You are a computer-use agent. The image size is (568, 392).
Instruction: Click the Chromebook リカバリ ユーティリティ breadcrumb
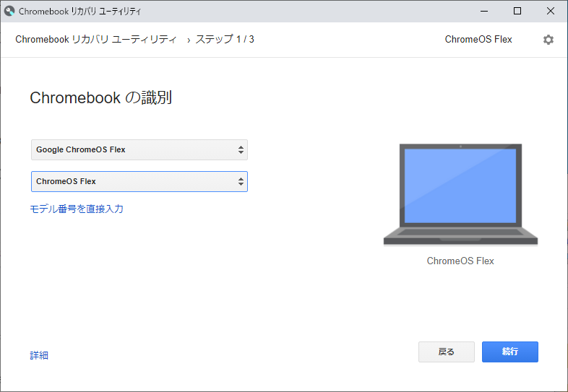96,39
